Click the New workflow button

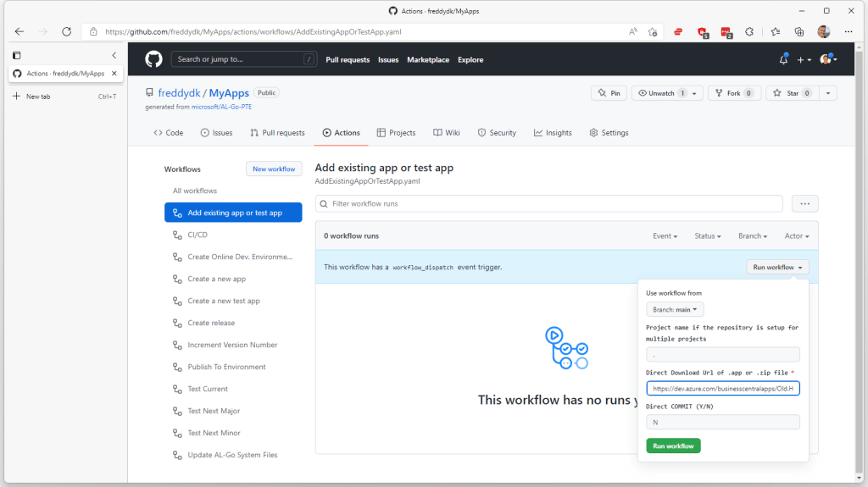point(274,169)
